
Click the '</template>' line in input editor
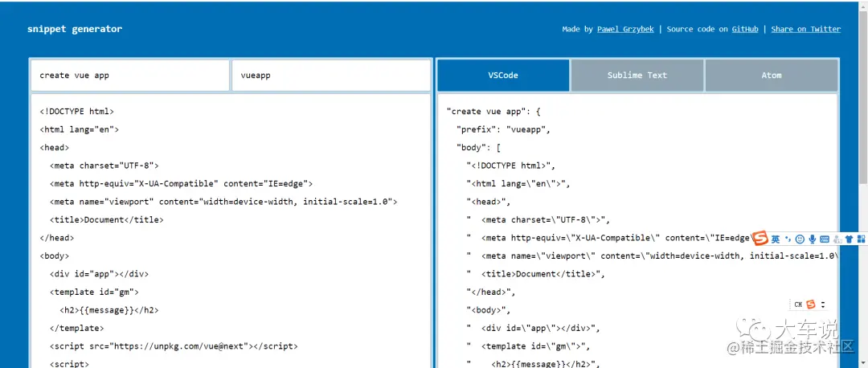[76, 328]
